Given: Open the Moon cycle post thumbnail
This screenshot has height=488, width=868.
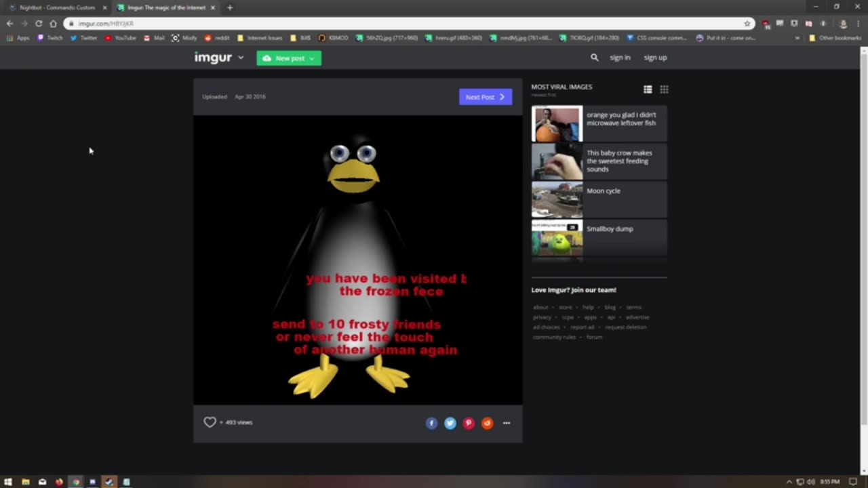Looking at the screenshot, I should pyautogui.click(x=557, y=199).
